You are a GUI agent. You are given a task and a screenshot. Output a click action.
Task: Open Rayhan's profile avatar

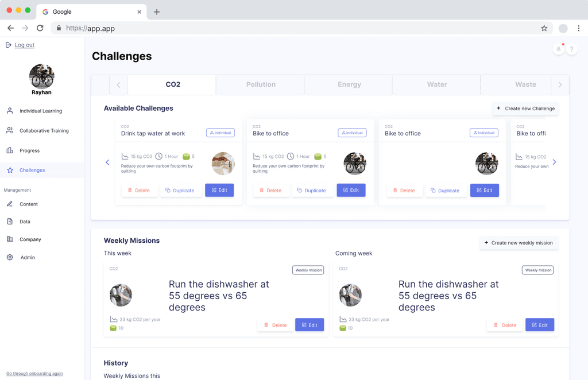[41, 76]
